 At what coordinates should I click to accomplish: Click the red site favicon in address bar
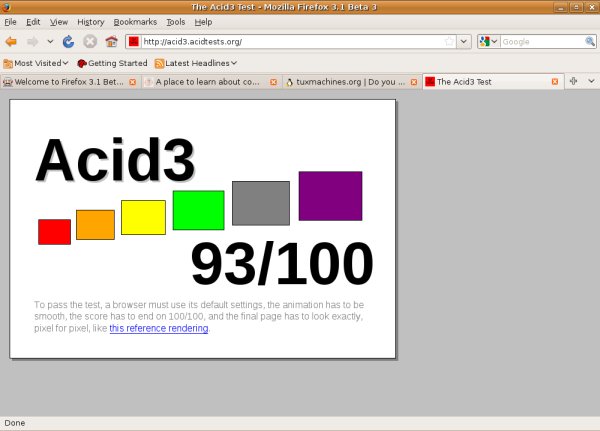pyautogui.click(x=134, y=41)
